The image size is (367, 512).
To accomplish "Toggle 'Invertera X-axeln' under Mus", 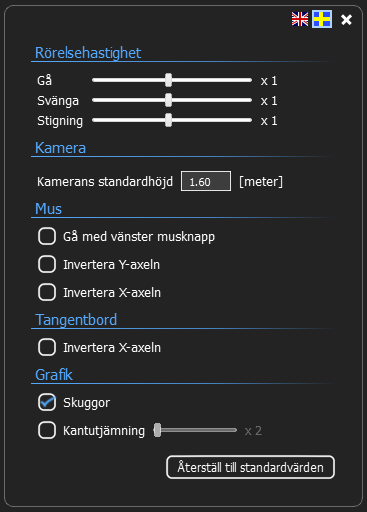I will pyautogui.click(x=47, y=292).
